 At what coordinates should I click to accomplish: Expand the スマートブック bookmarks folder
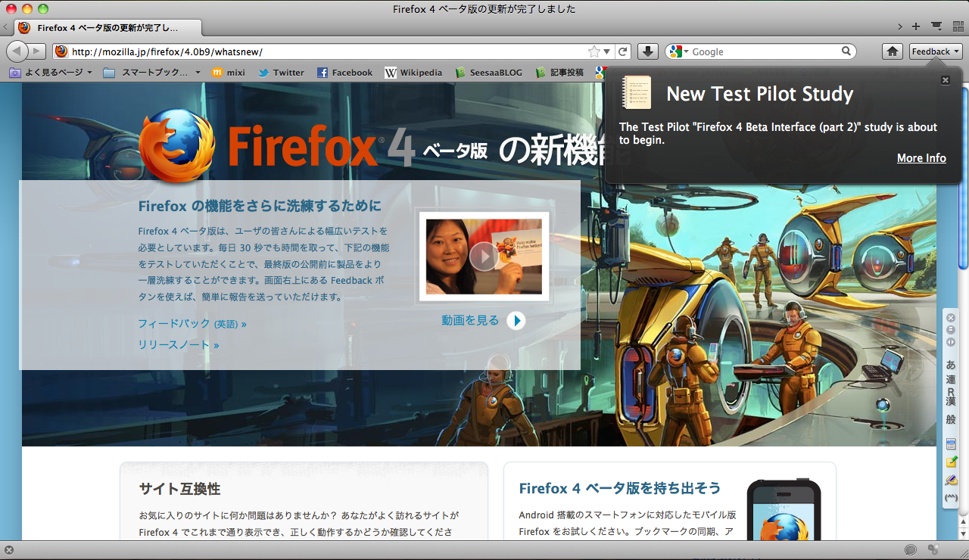pos(152,73)
